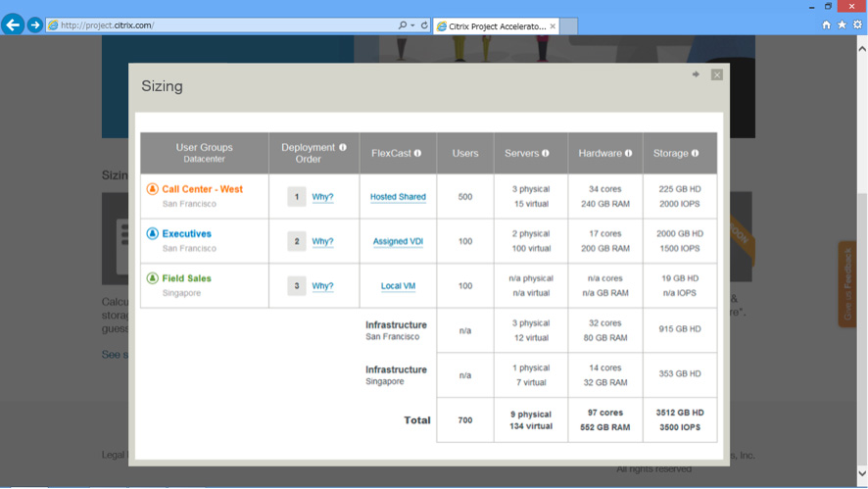This screenshot has height=489, width=868.
Task: Click the Servers info icon
Action: tap(546, 154)
